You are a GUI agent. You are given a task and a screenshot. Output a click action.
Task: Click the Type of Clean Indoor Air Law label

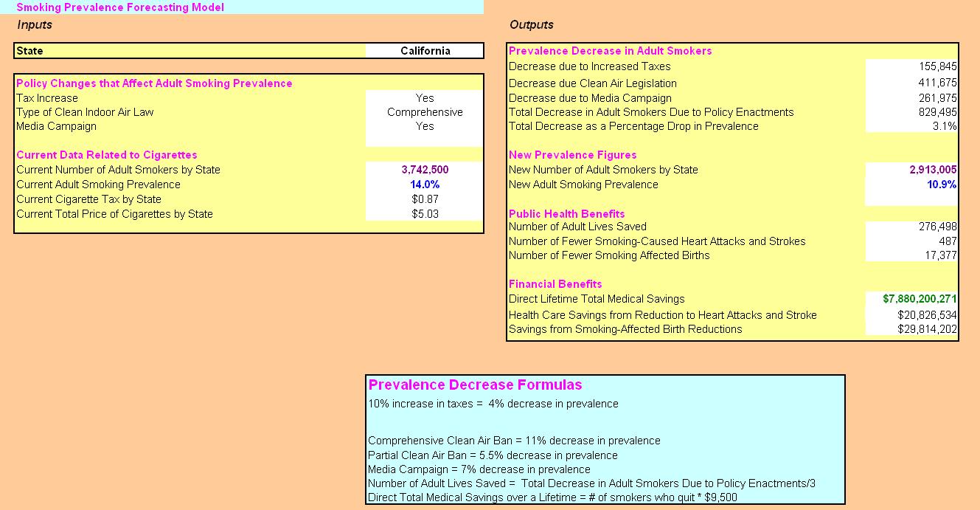(x=85, y=112)
